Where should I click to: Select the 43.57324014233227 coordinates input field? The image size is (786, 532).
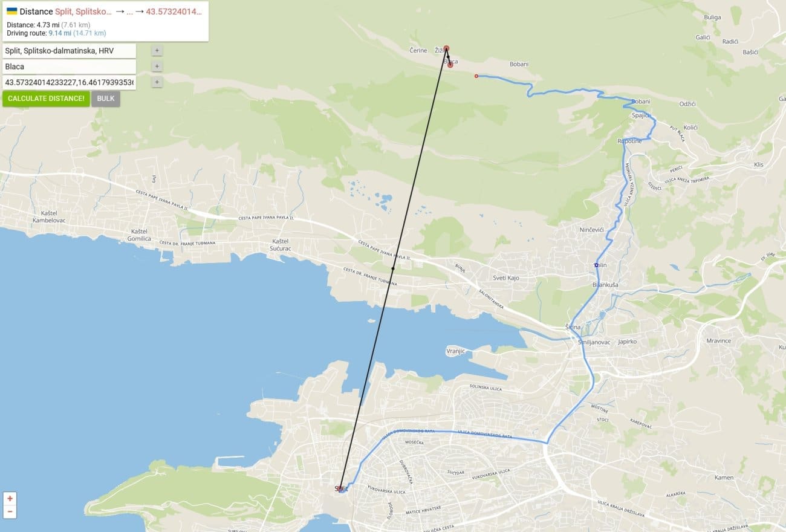(69, 82)
